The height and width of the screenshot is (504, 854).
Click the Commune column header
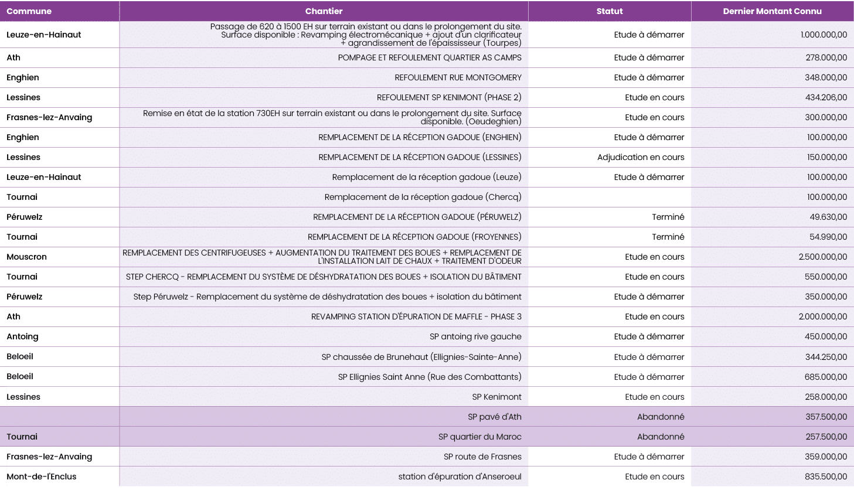tap(29, 11)
